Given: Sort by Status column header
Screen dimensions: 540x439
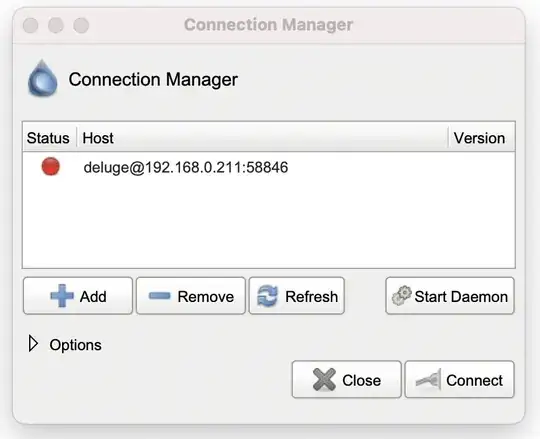Looking at the screenshot, I should [x=49, y=138].
